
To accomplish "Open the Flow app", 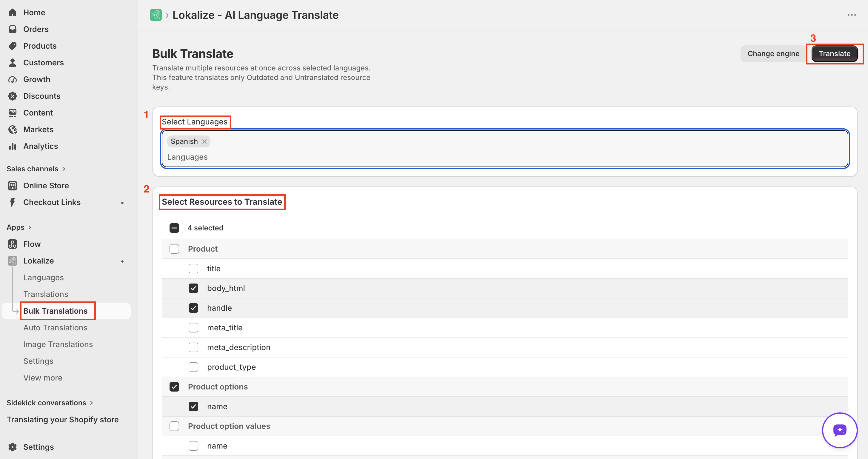I will click(32, 244).
